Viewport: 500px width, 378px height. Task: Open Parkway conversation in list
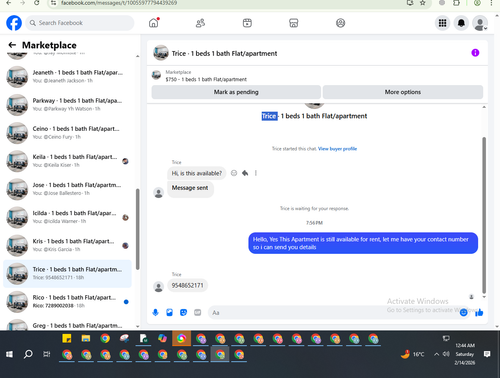(x=67, y=105)
